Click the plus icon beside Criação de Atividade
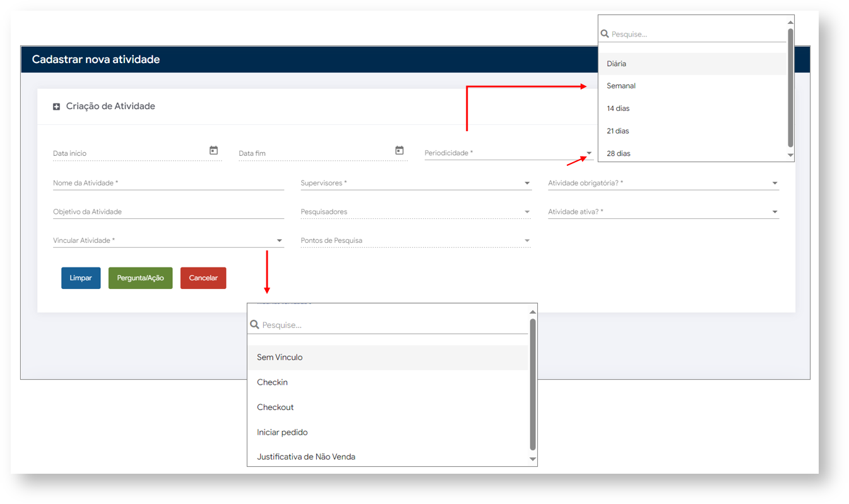This screenshot has height=504, width=849. [56, 107]
